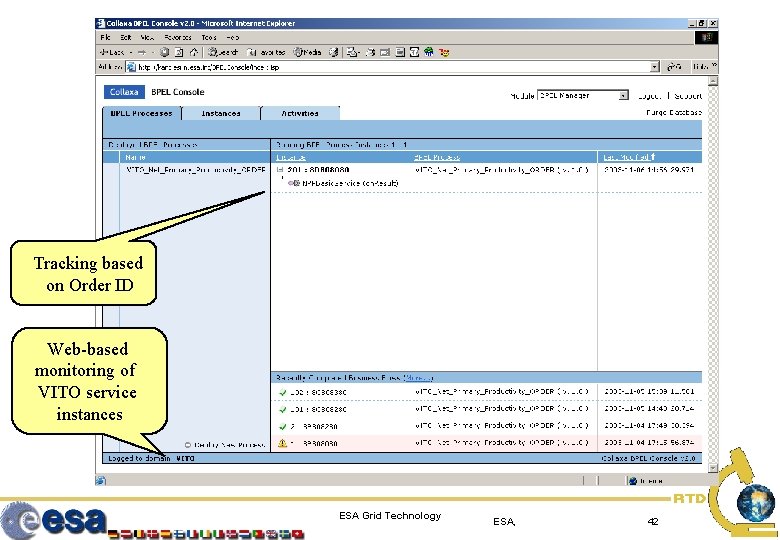Select the NPPBasicService (onResult) activity
Viewport: 780px width, 540px height.
pos(350,183)
